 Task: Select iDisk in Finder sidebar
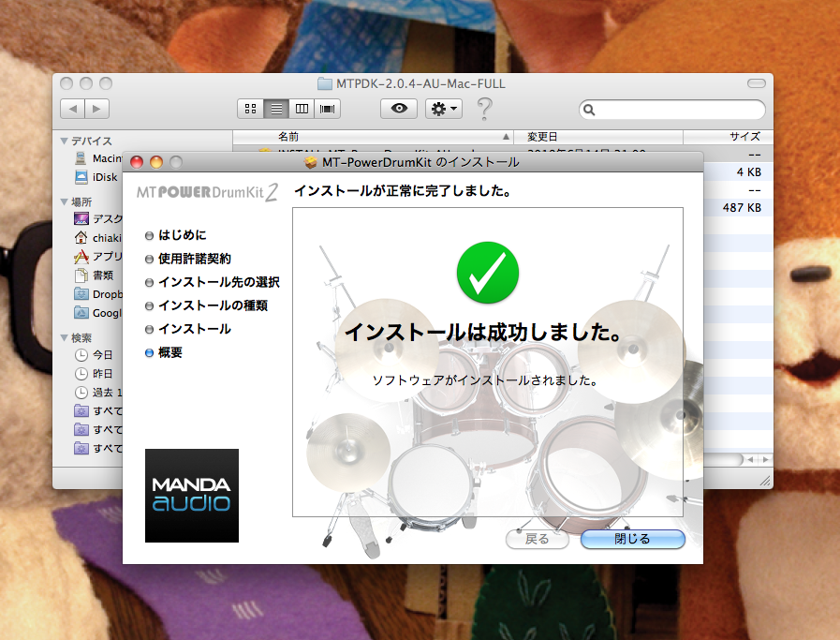[96, 177]
